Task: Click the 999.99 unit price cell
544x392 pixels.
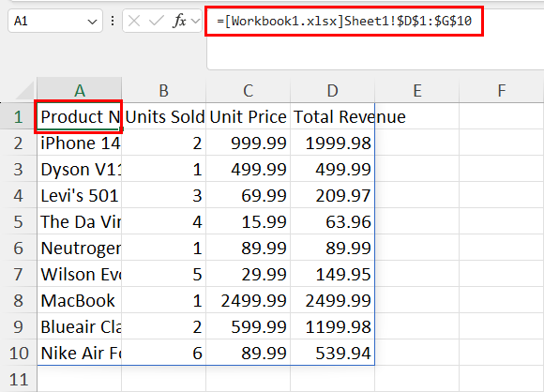Action: pyautogui.click(x=248, y=143)
